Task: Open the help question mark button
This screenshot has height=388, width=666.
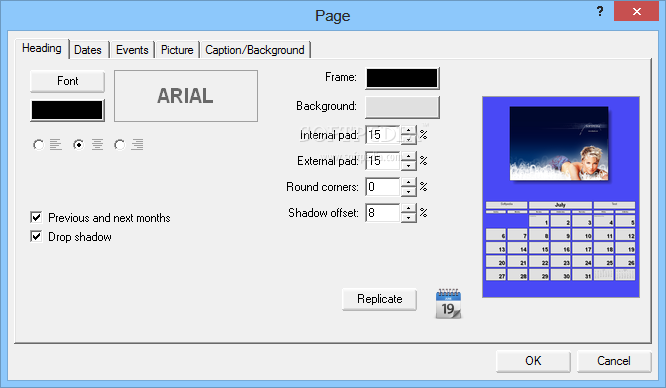Action: [x=600, y=11]
